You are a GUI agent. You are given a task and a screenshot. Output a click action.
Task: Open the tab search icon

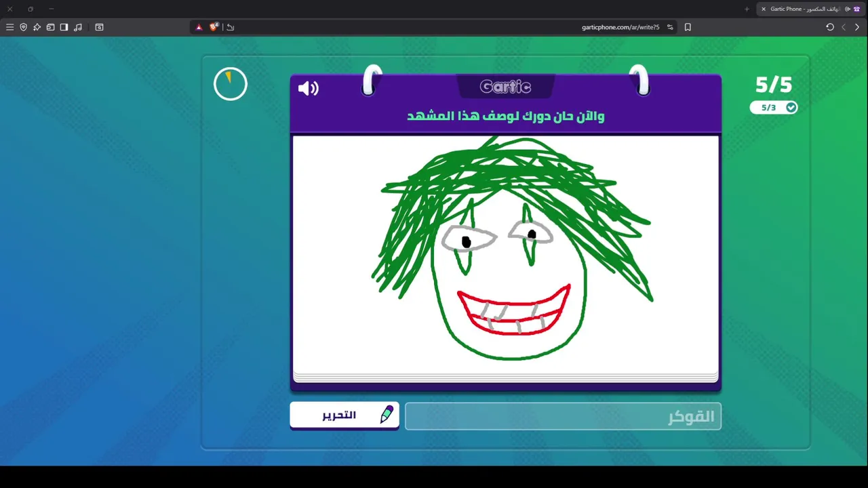pos(99,27)
